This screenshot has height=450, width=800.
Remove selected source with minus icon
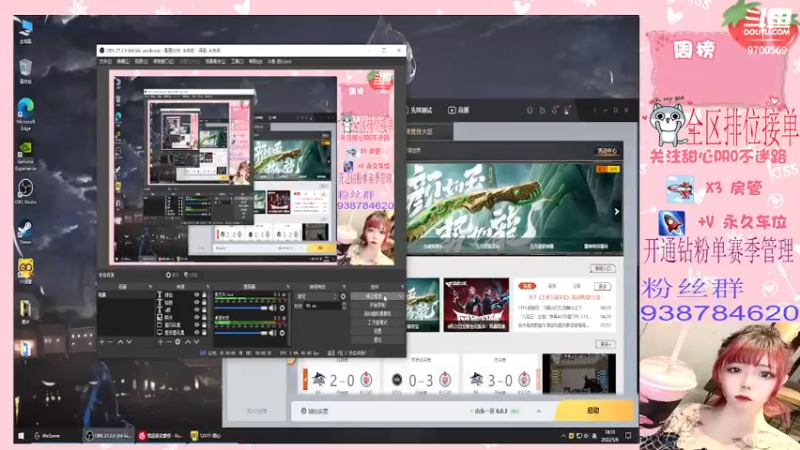click(x=169, y=342)
